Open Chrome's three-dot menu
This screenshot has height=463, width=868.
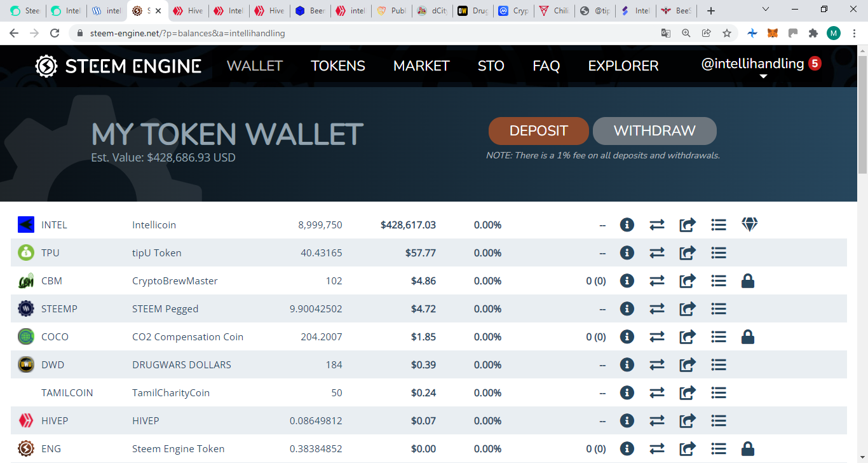[x=854, y=33]
